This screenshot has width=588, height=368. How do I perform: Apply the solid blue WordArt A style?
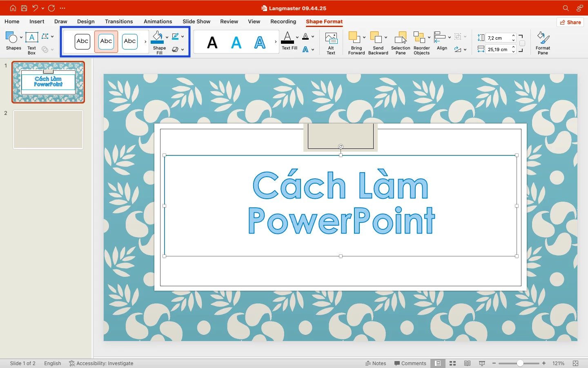pyautogui.click(x=236, y=42)
